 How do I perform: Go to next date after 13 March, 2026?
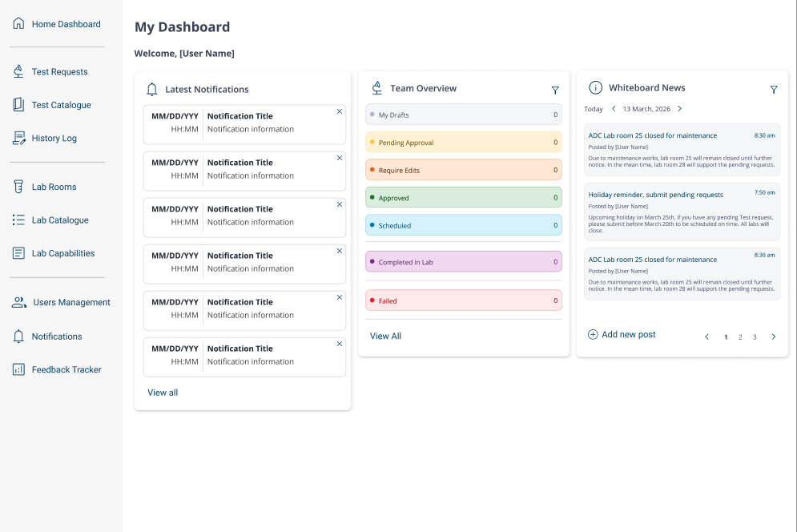click(679, 108)
